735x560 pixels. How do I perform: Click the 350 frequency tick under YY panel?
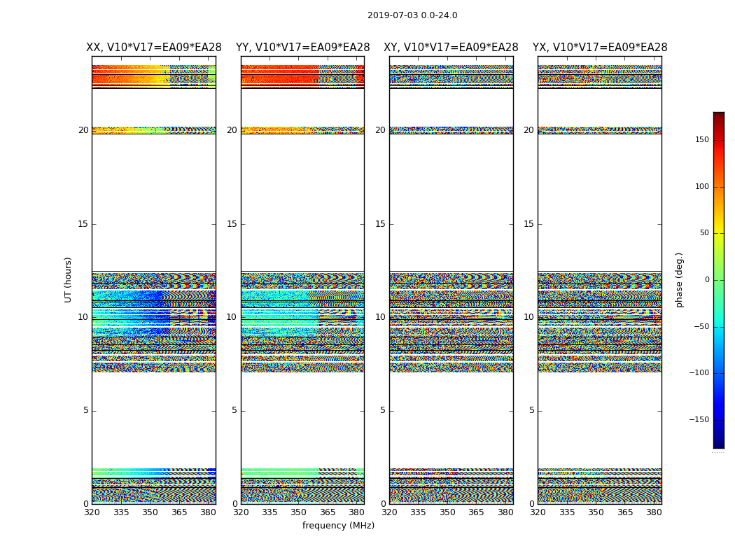[299, 512]
